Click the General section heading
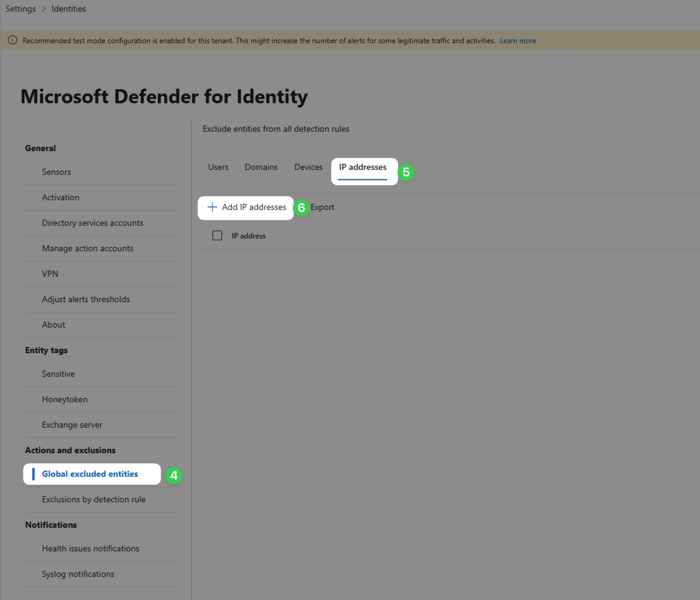This screenshot has height=600, width=700. pyautogui.click(x=40, y=148)
